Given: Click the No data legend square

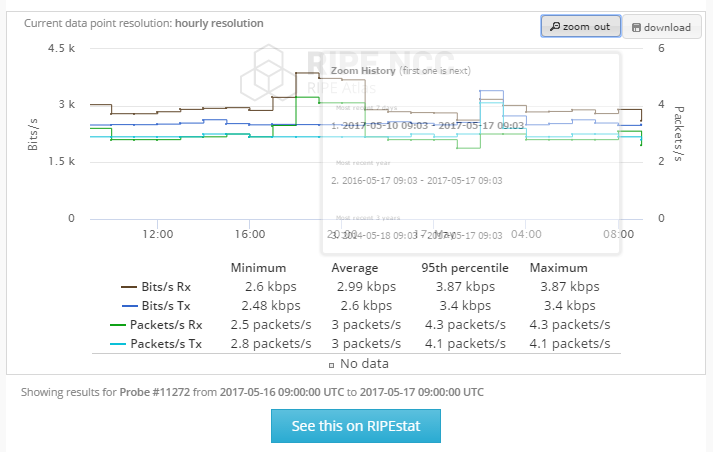Looking at the screenshot, I should tap(331, 364).
